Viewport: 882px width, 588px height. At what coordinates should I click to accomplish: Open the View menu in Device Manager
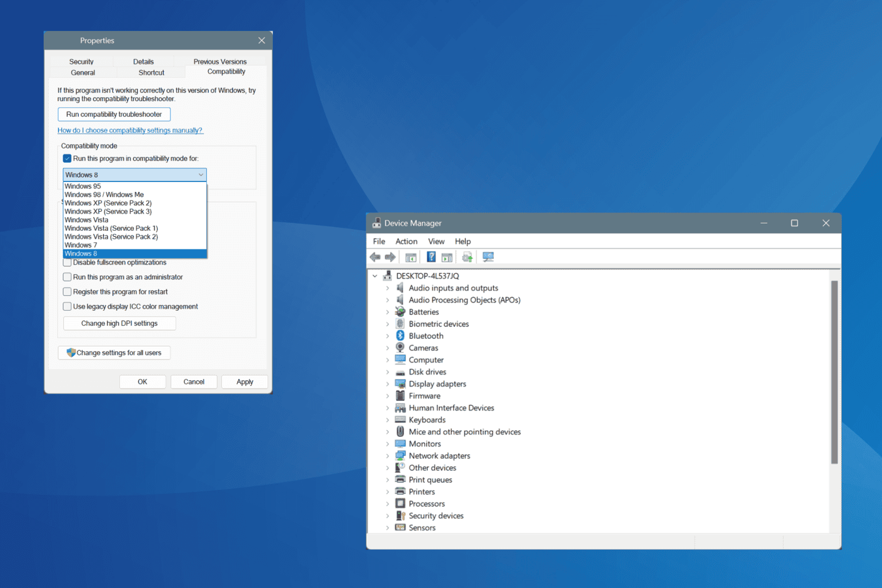(x=436, y=241)
